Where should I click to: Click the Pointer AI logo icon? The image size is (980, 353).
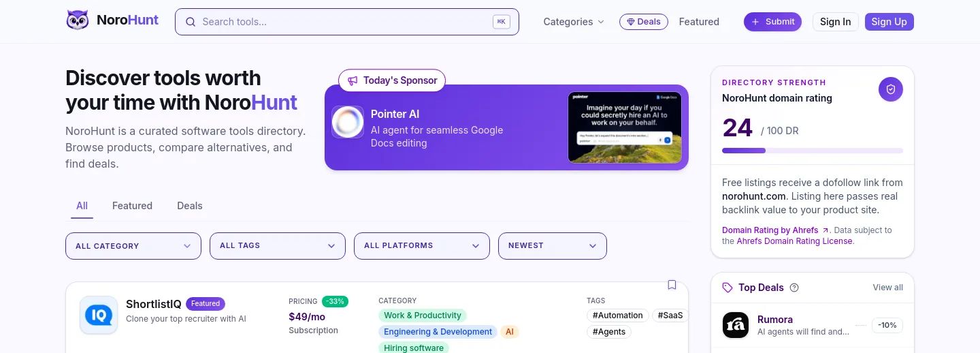pos(348,122)
